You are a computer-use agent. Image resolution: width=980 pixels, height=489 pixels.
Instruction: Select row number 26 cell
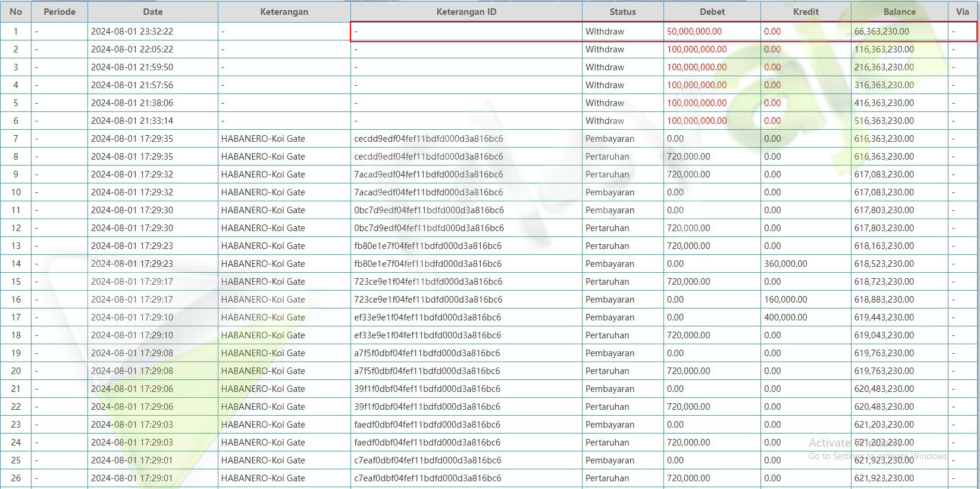coord(15,478)
